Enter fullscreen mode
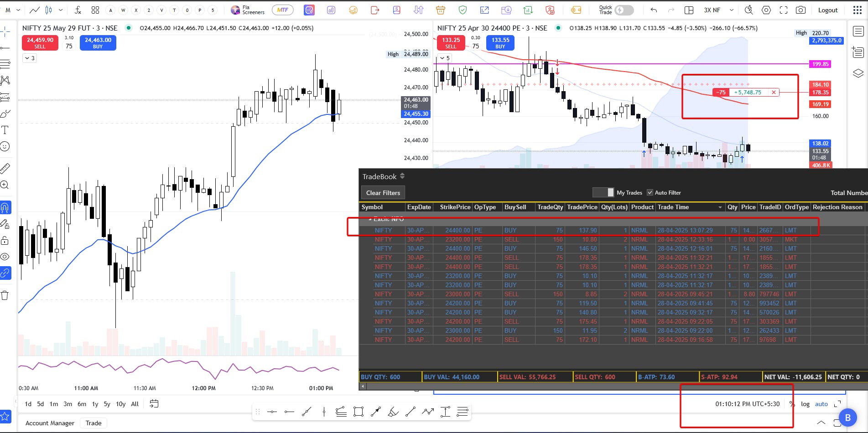 pyautogui.click(x=784, y=10)
